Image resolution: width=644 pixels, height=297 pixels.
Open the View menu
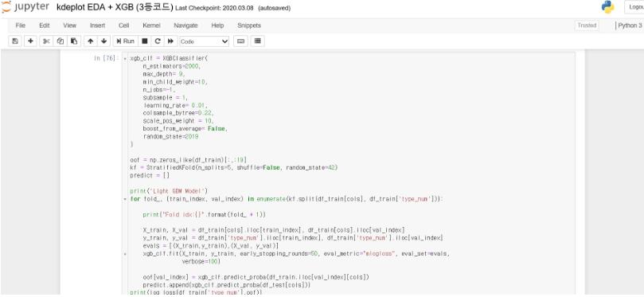coord(69,25)
